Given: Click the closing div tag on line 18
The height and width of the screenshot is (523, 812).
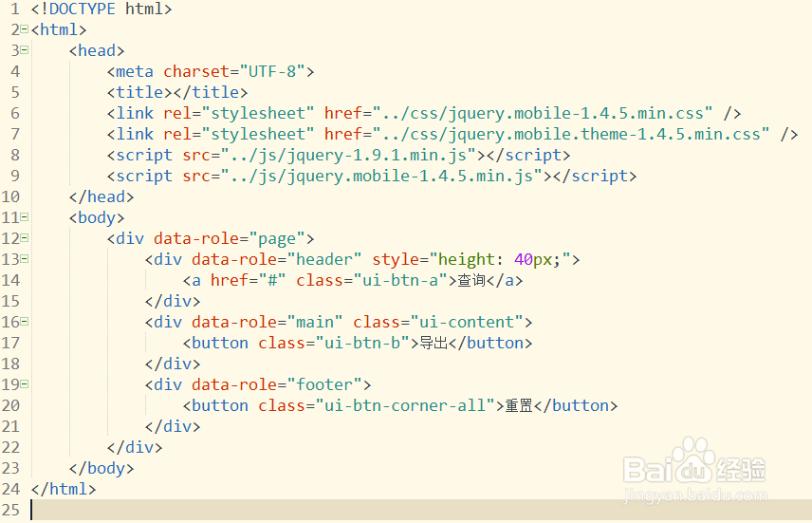Looking at the screenshot, I should pyautogui.click(x=173, y=364).
